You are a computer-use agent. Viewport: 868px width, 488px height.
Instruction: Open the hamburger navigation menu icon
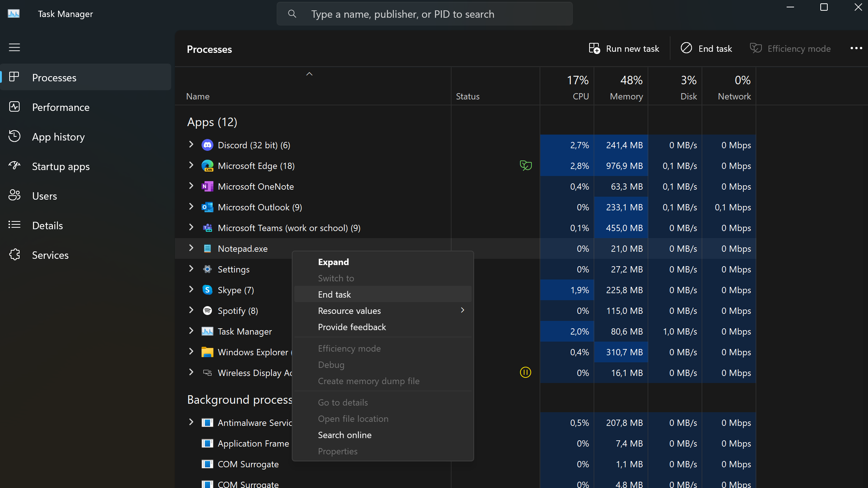tap(14, 48)
